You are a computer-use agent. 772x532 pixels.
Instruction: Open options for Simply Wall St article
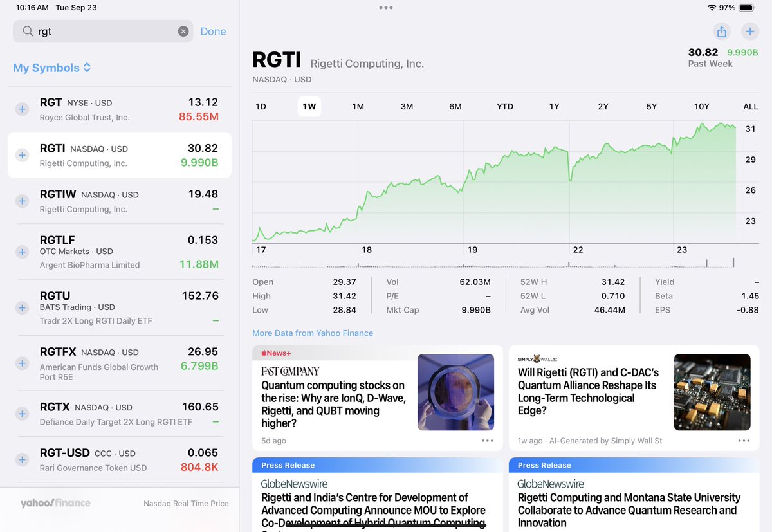click(x=744, y=441)
